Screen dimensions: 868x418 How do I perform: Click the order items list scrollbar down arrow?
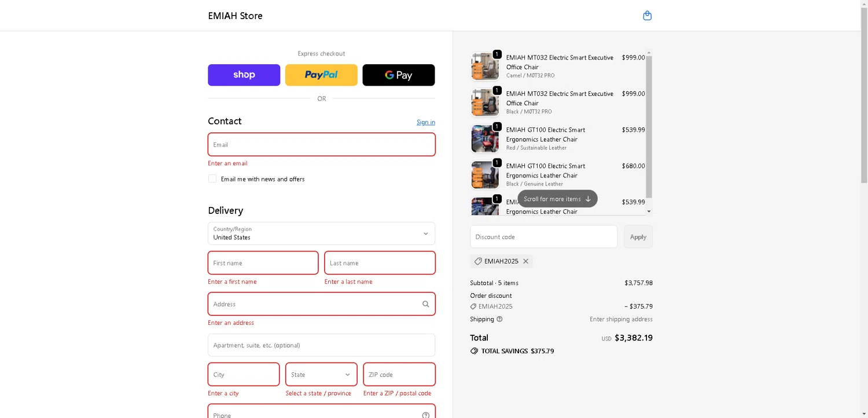(x=649, y=212)
